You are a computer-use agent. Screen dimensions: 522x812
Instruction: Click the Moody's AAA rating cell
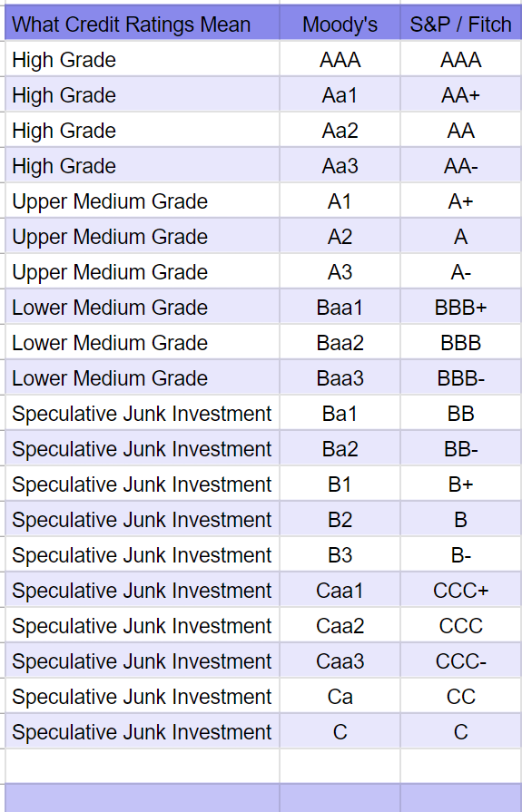340,60
